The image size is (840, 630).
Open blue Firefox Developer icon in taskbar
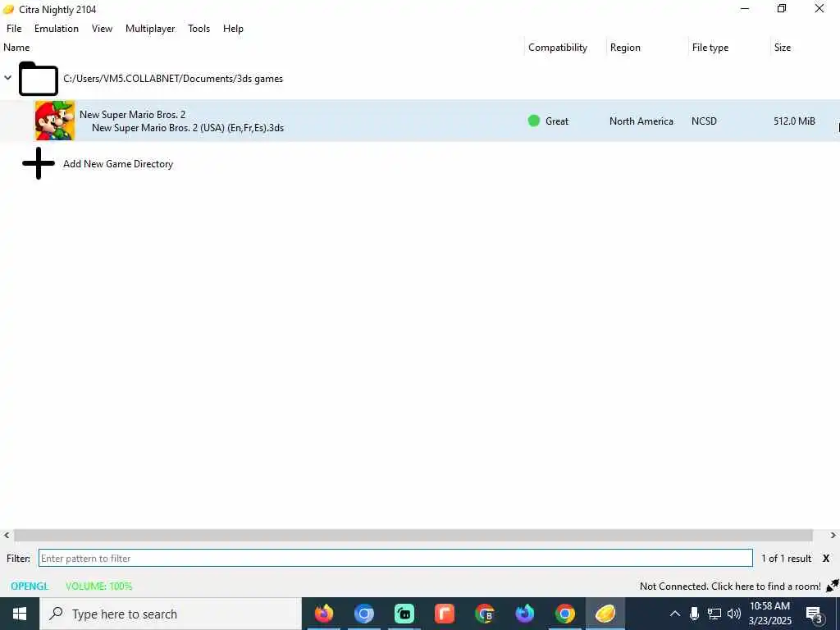click(524, 614)
